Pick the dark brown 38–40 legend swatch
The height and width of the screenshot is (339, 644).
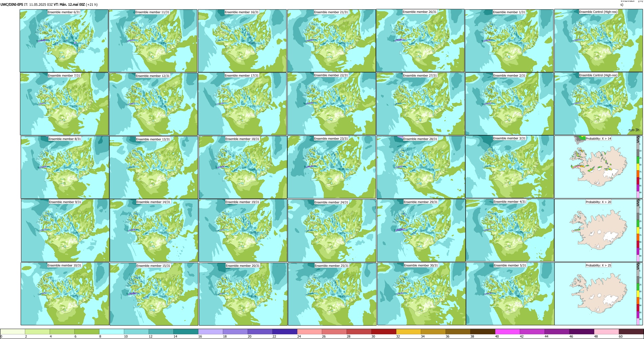(483, 332)
